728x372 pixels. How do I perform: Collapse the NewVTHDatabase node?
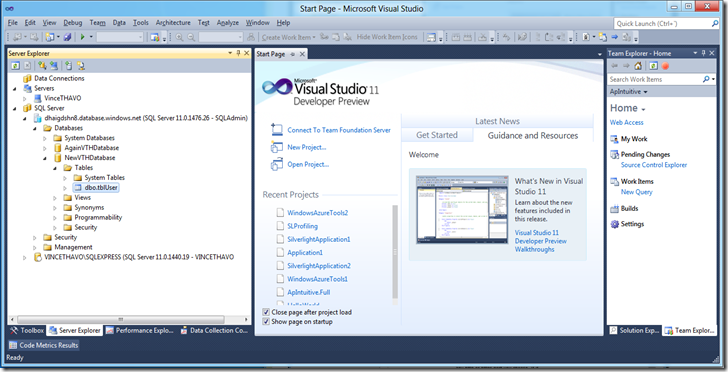click(45, 158)
